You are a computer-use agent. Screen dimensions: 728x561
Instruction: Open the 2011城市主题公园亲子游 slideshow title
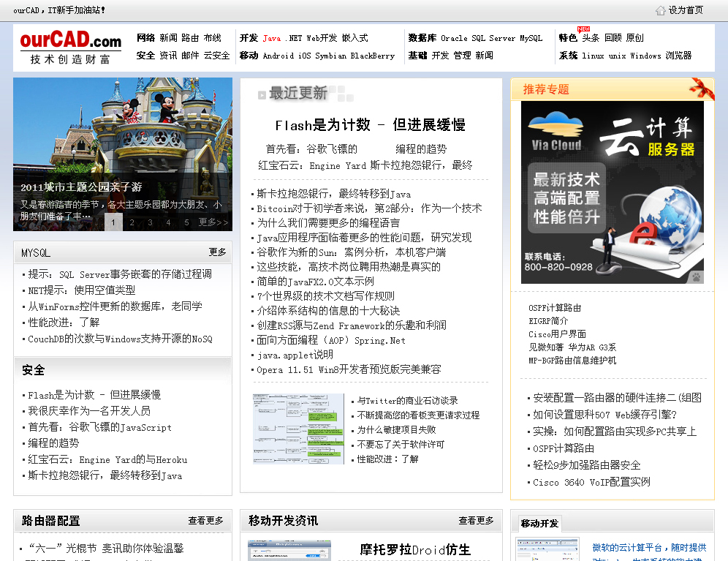[x=81, y=187]
